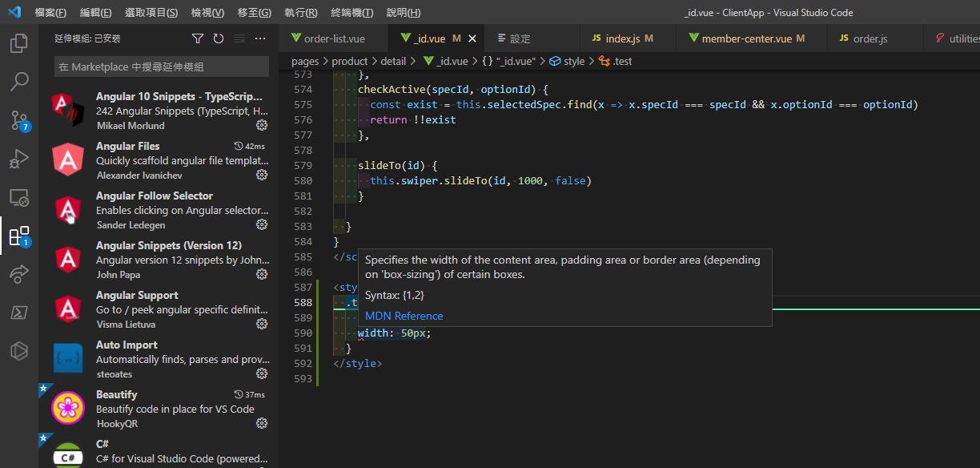Click the filter extensions funnel icon

[198, 38]
